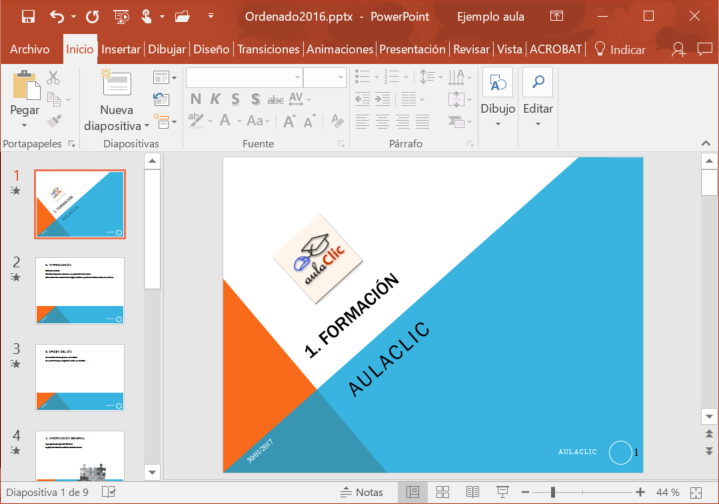Clear all formatting icon
The image size is (719, 504).
337,121
